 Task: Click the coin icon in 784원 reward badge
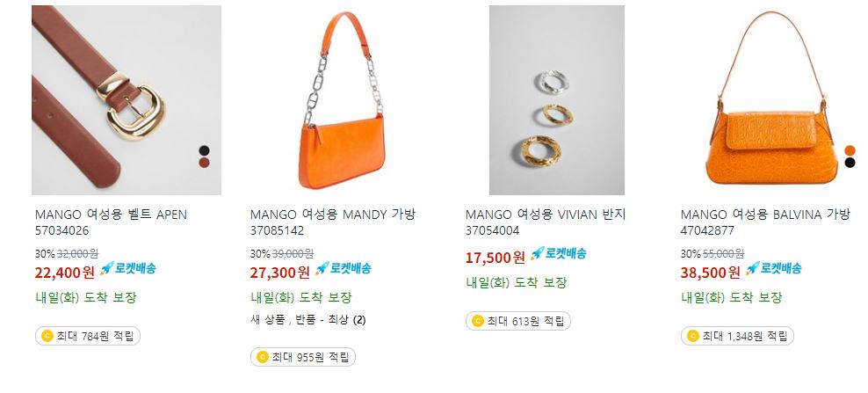pos(47,336)
